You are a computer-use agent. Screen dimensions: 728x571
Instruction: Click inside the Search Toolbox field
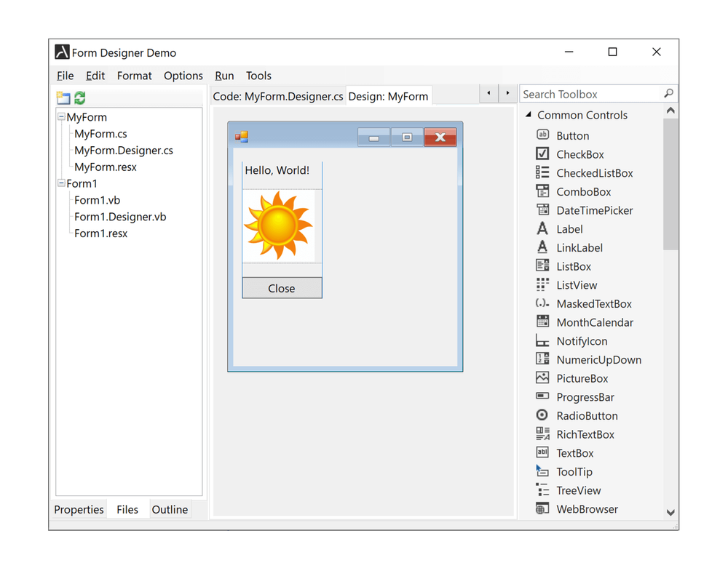[x=590, y=93]
